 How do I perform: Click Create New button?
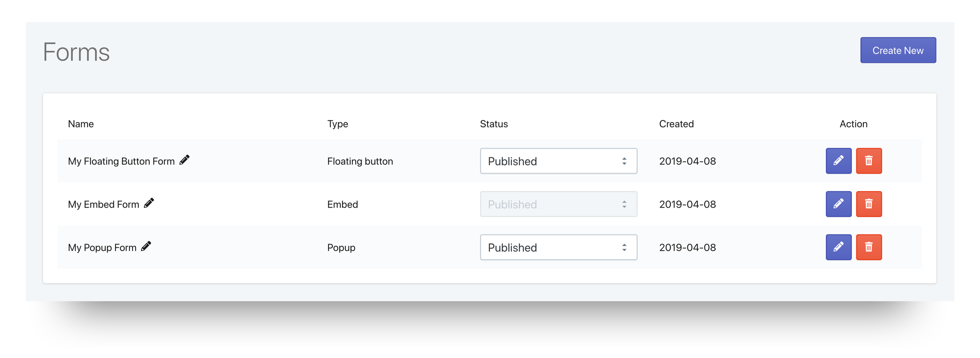point(898,50)
